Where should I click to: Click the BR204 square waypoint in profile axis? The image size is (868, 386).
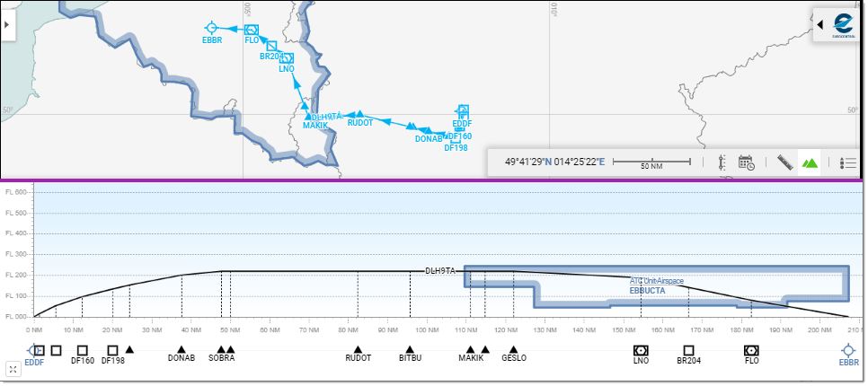(x=688, y=349)
